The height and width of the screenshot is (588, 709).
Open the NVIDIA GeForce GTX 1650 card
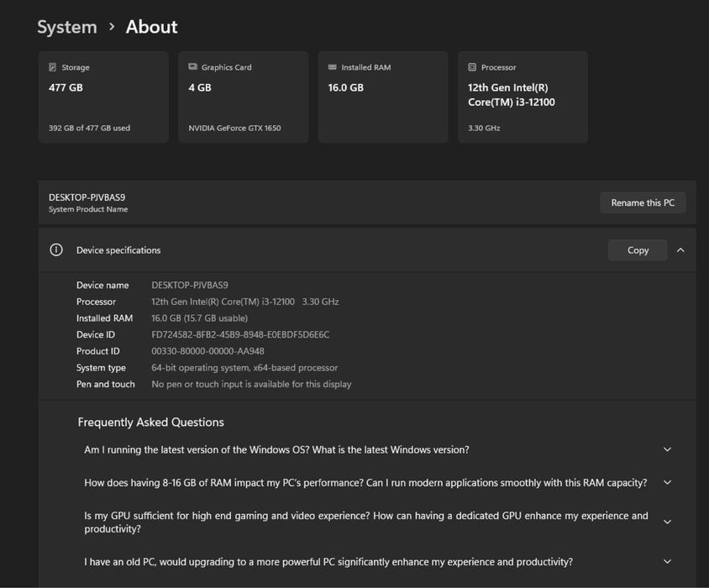click(x=243, y=97)
